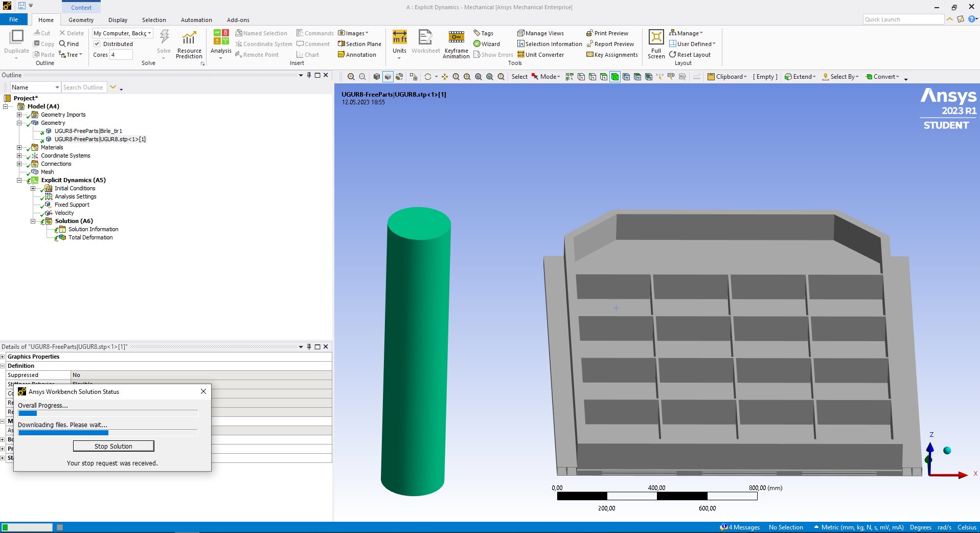Open Selection Information
Viewport: 980px width, 533px height.
pos(550,44)
